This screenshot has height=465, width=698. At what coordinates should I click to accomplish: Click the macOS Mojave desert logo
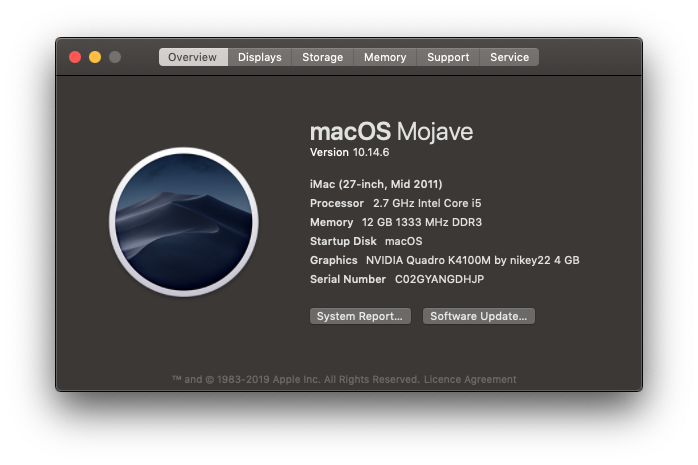pos(184,222)
